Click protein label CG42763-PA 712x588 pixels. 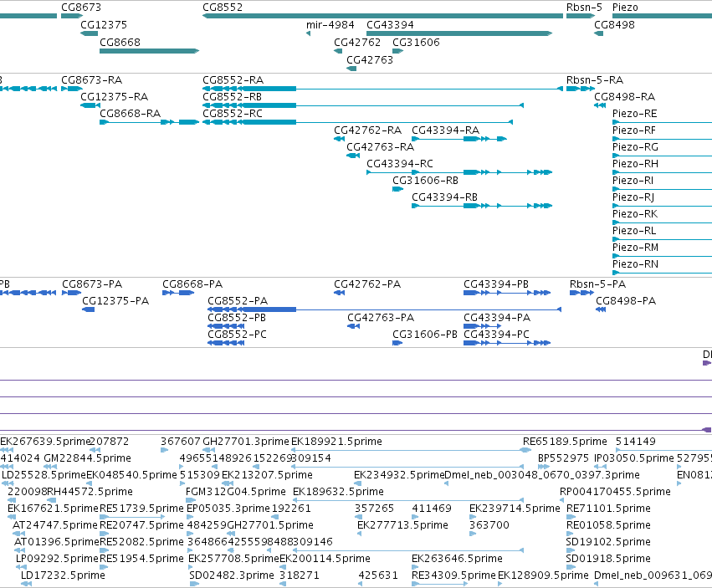[x=381, y=318]
